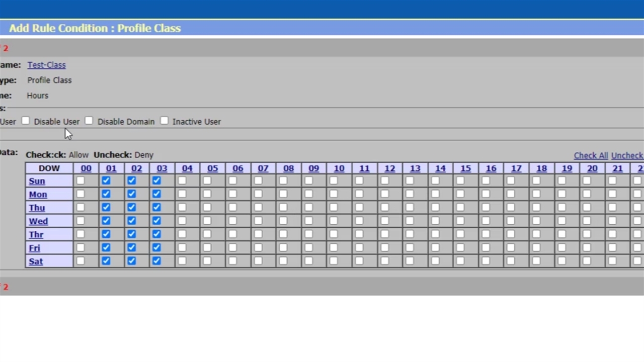Screen dimensions: 644x362
Task: Select the hour 12 column header
Action: coord(389,168)
